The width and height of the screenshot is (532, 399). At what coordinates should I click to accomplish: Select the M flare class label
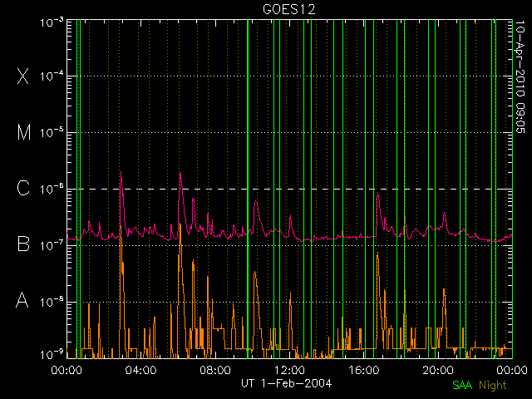[x=24, y=132]
